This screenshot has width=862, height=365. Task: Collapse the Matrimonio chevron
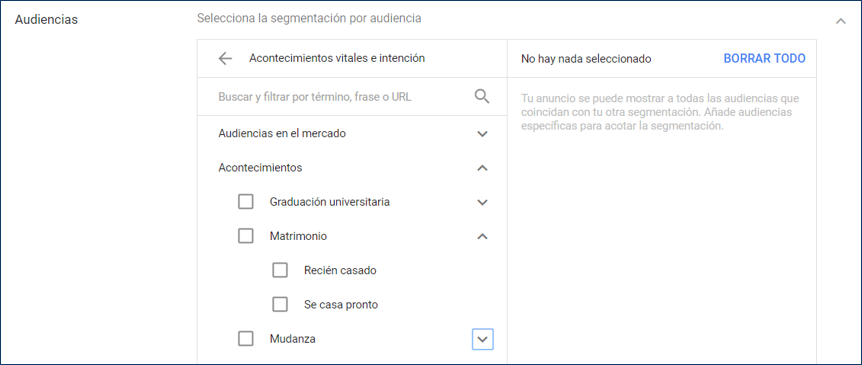482,236
